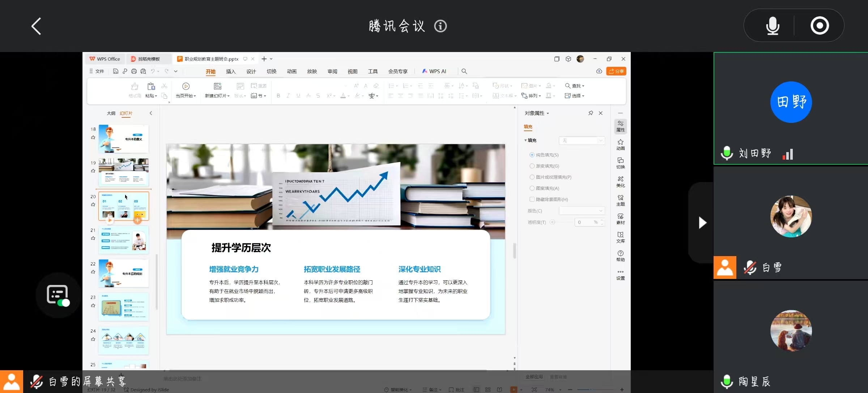The height and width of the screenshot is (393, 868).
Task: Click the orange 分享 share button
Action: (616, 71)
